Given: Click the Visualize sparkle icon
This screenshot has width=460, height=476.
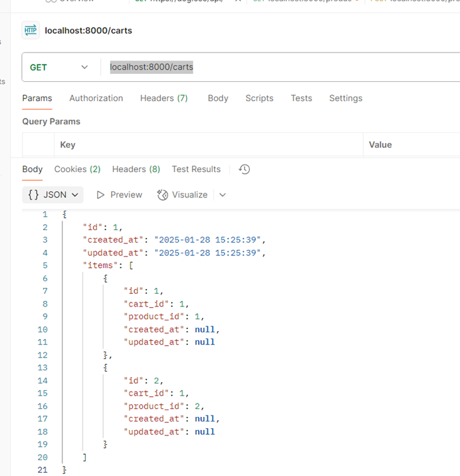Looking at the screenshot, I should 162,195.
